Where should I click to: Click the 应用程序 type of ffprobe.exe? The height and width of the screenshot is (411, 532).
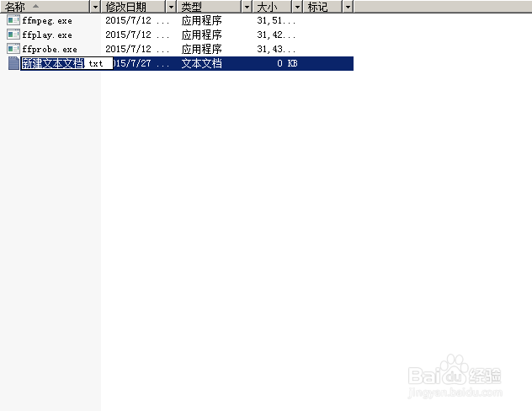click(201, 49)
